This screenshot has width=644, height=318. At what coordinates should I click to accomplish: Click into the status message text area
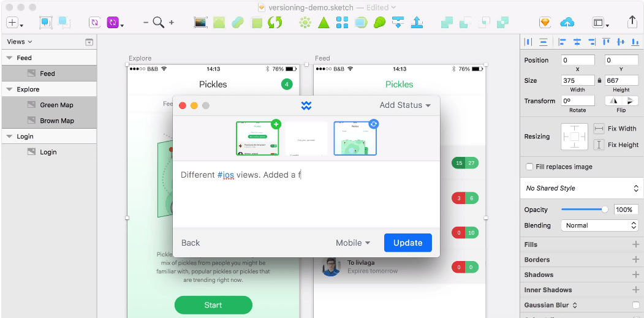pos(306,194)
